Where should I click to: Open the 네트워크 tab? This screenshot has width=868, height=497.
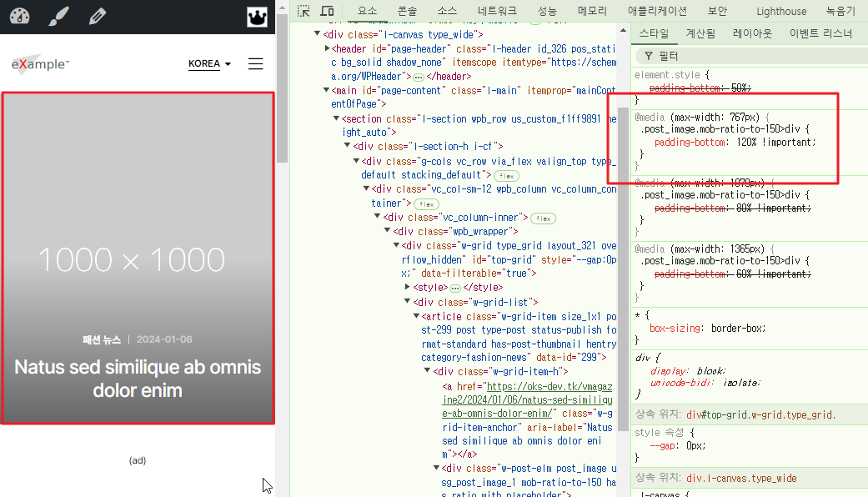497,11
